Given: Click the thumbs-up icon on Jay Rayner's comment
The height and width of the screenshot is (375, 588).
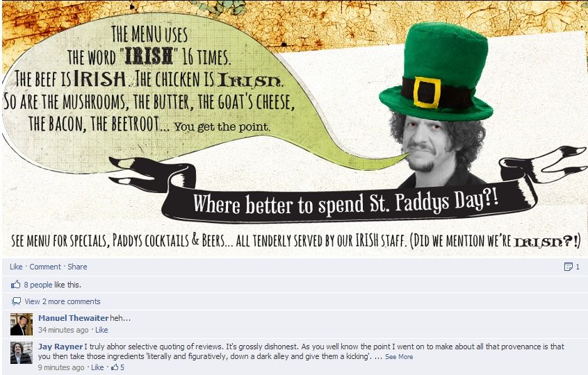Looking at the screenshot, I should point(115,367).
